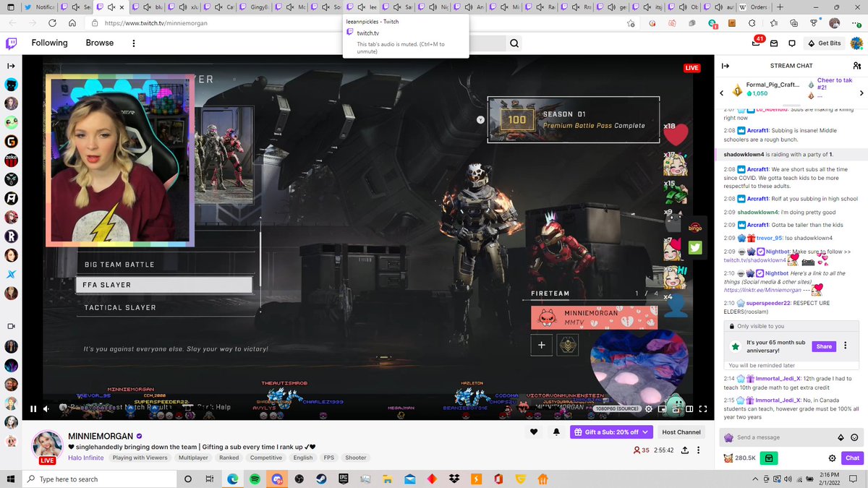This screenshot has height=488, width=868.
Task: Pause the stream video
Action: (x=33, y=408)
